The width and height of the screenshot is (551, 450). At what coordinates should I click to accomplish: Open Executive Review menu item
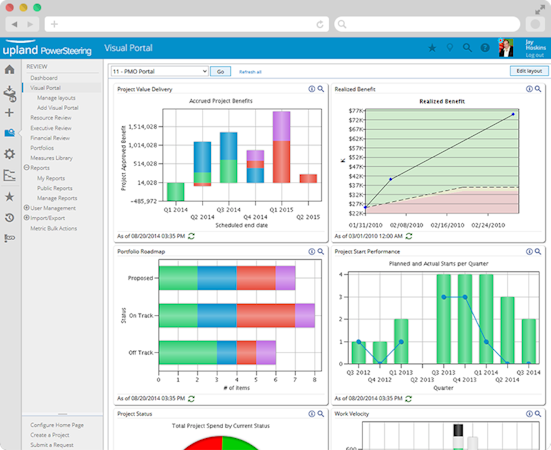click(51, 128)
